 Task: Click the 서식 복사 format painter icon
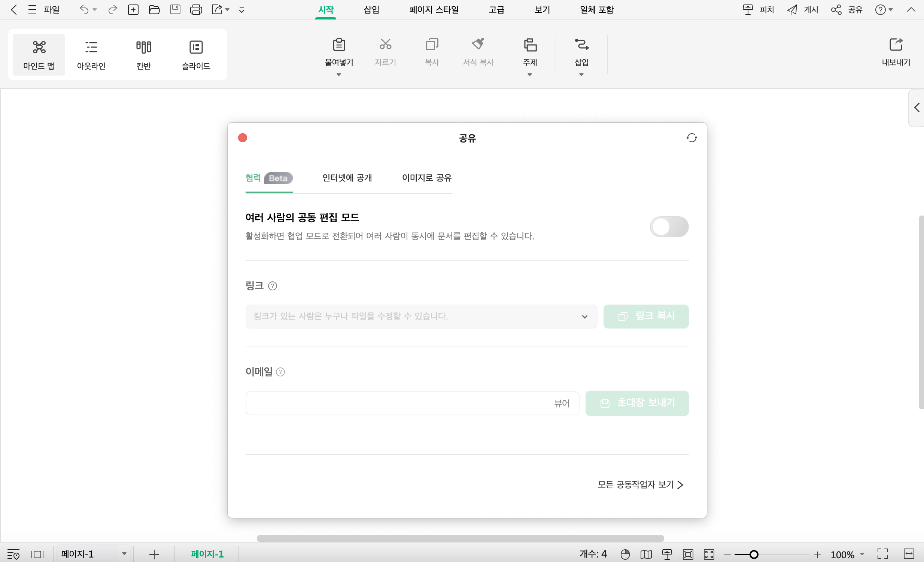[478, 45]
